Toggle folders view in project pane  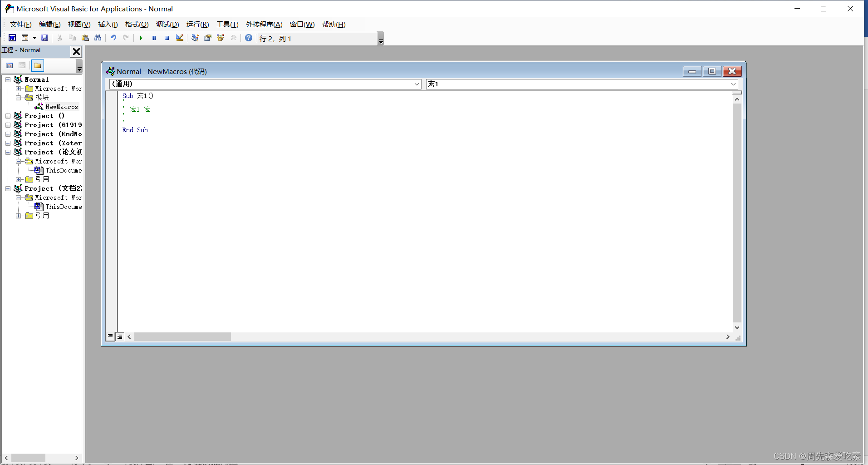(38, 65)
